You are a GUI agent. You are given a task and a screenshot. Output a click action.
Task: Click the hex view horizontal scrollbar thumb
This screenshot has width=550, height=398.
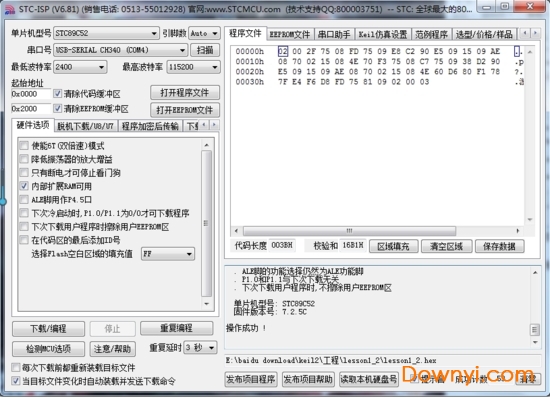pyautogui.click(x=349, y=231)
